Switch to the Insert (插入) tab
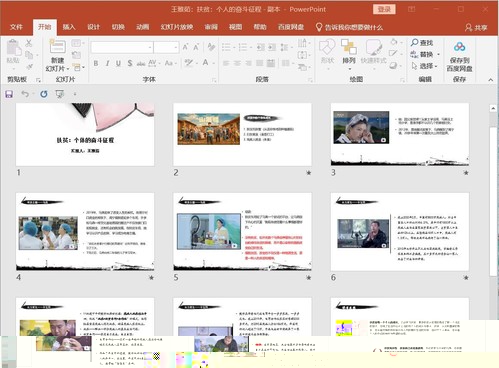This screenshot has height=368, width=499. click(69, 27)
